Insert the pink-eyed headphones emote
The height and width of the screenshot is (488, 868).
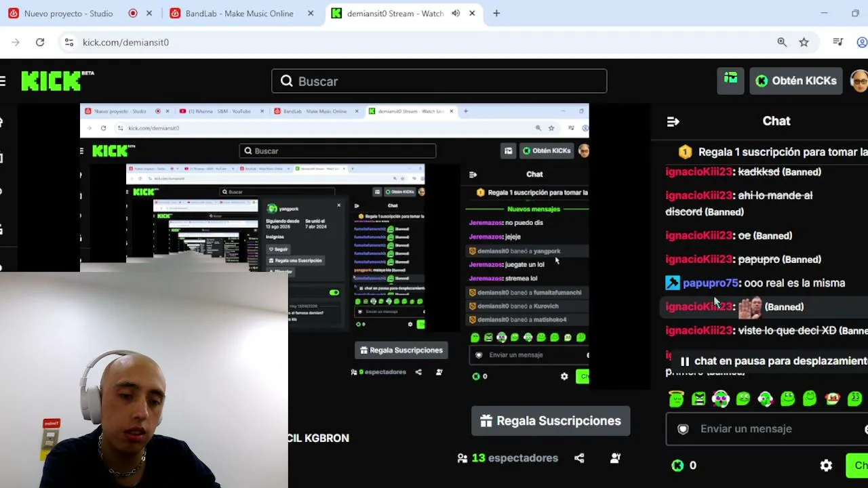[721, 399]
